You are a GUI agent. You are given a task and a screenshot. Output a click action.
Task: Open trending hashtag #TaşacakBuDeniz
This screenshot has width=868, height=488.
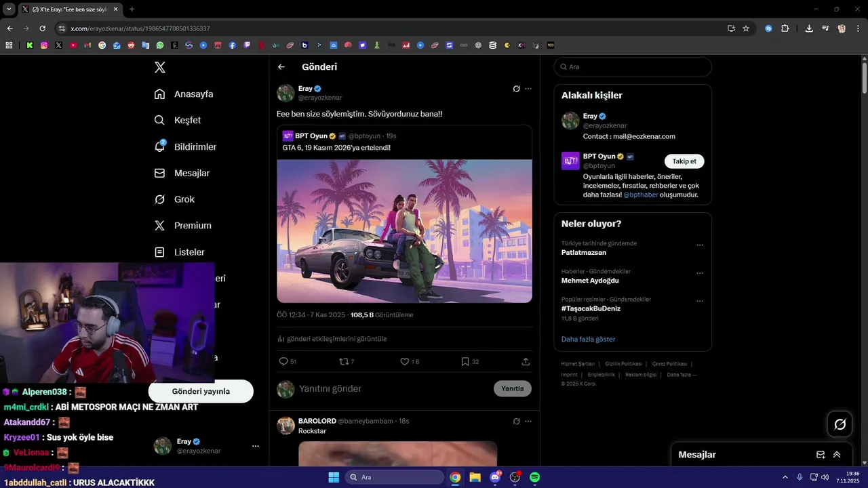click(591, 308)
